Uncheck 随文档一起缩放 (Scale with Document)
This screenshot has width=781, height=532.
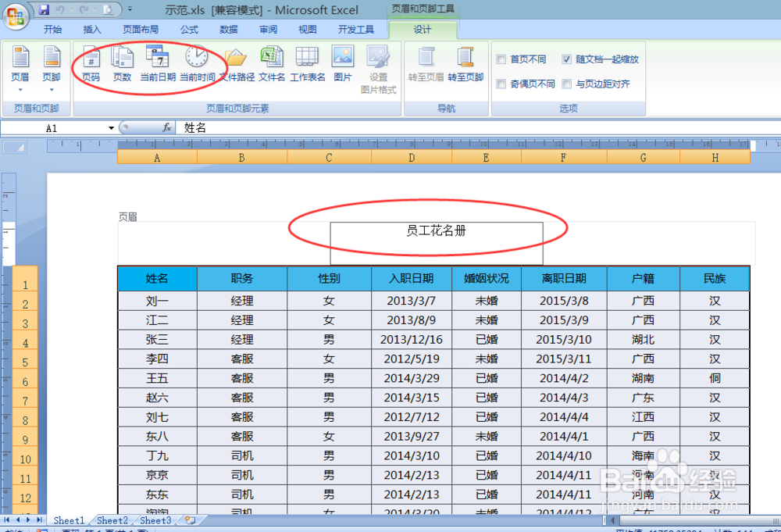pyautogui.click(x=565, y=59)
